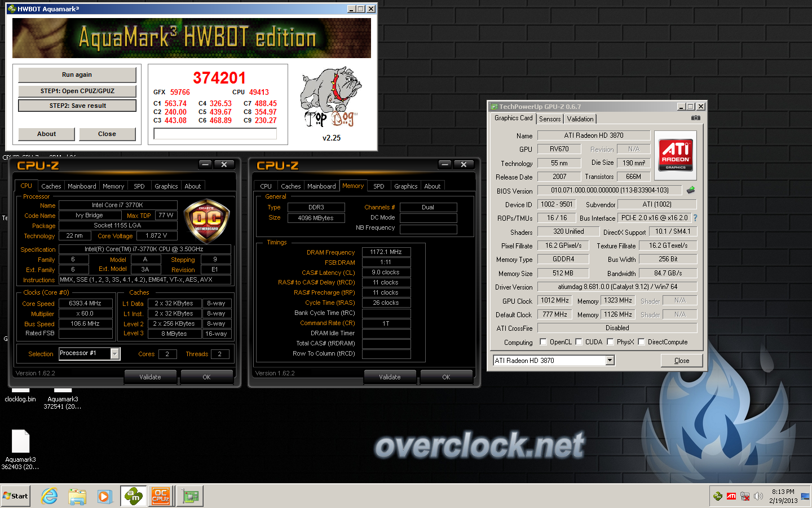
Task: Click STEP2: Save result button
Action: pyautogui.click(x=77, y=106)
